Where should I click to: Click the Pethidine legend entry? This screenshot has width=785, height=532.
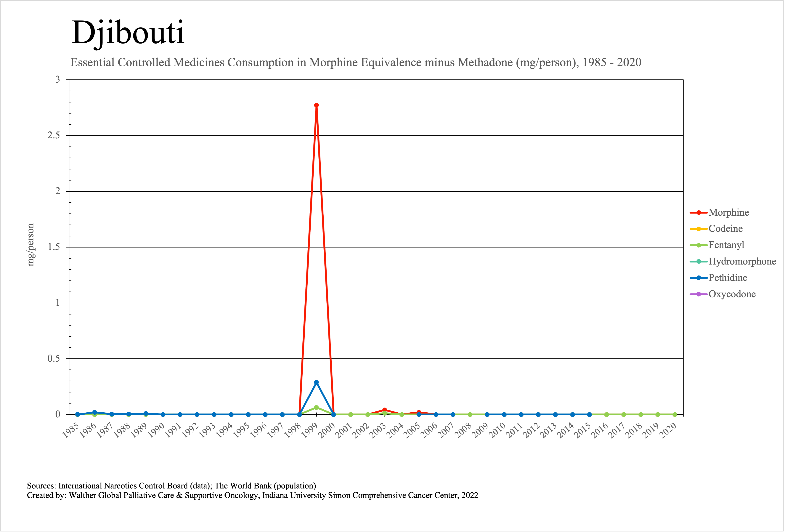click(x=728, y=278)
